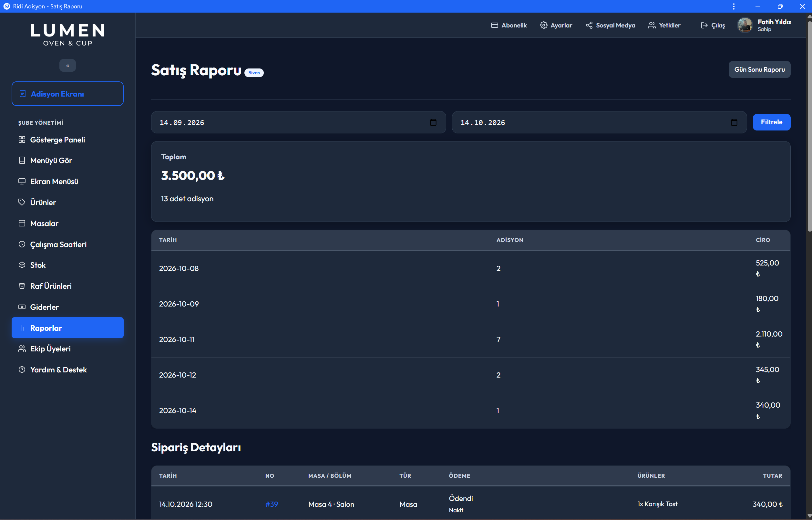Click the Ürünler tag icon

pos(22,202)
